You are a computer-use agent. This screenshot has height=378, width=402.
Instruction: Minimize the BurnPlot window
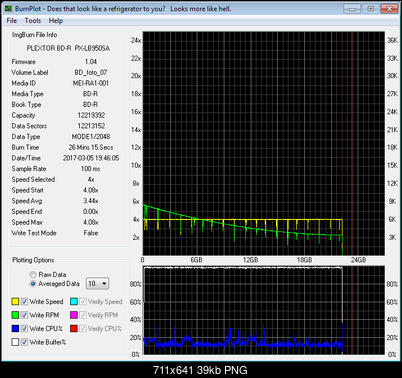(352, 9)
